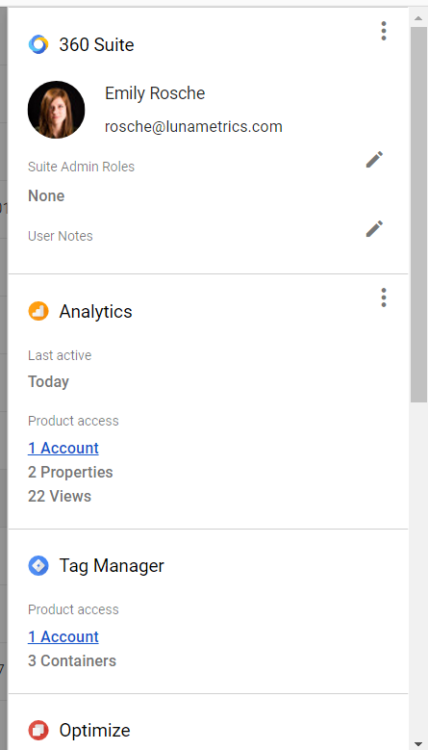
Task: Click Emily Rosche's profile photo
Action: pyautogui.click(x=56, y=110)
